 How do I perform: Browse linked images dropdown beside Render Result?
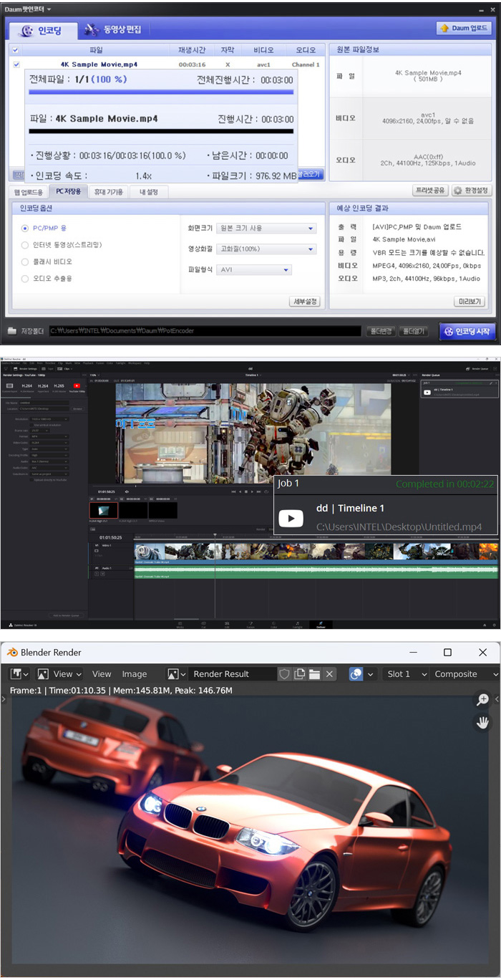tap(176, 674)
